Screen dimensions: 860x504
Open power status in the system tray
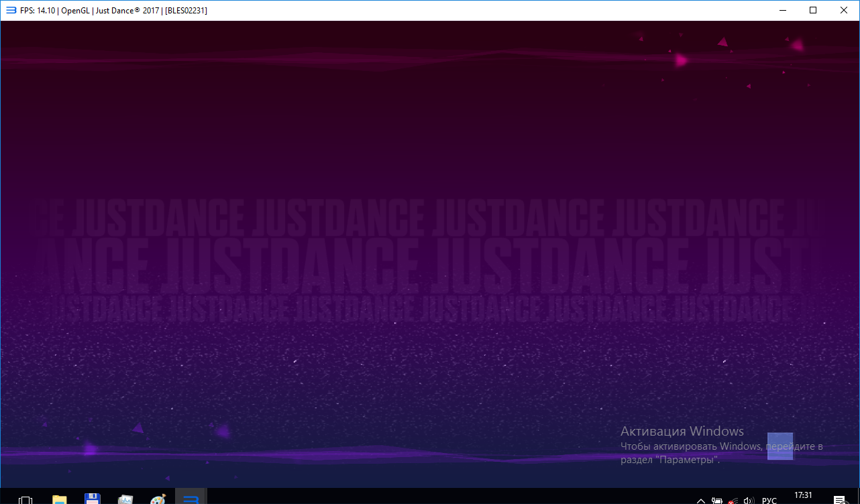coord(717,501)
